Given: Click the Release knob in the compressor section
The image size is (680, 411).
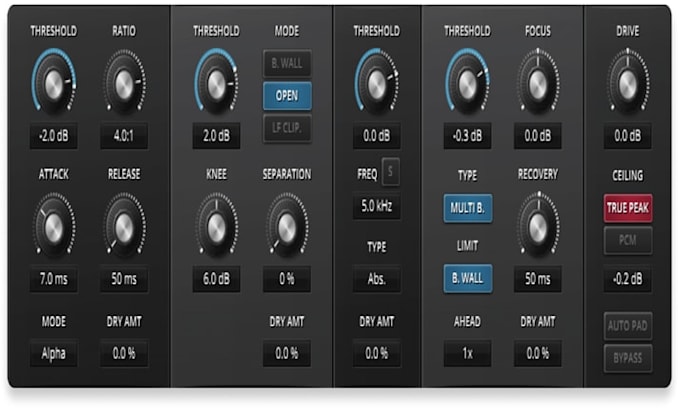Looking at the screenshot, I should [124, 226].
